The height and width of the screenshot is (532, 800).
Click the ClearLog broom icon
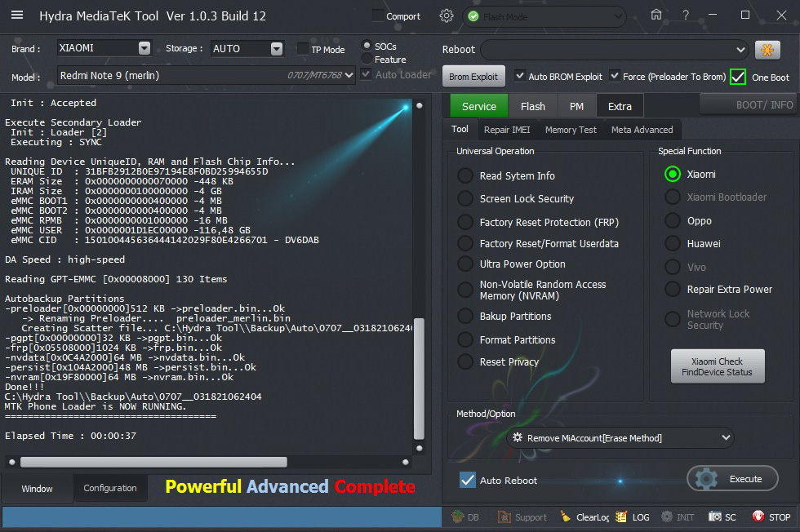tap(566, 516)
